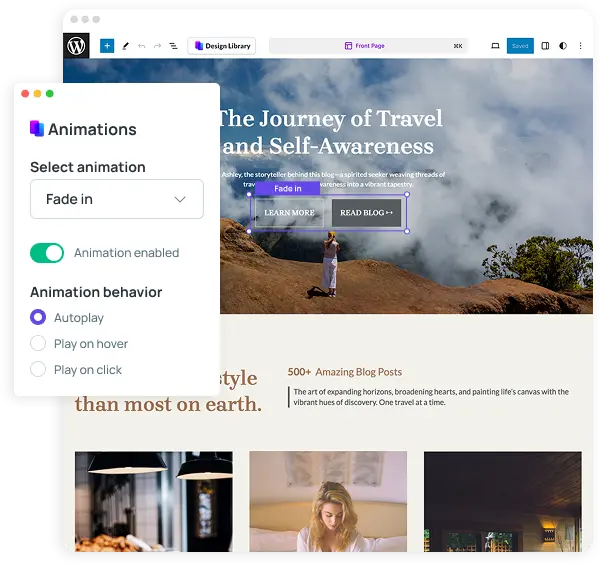This screenshot has height=565, width=601.
Task: Open the WordPress logo menu
Action: tap(76, 46)
